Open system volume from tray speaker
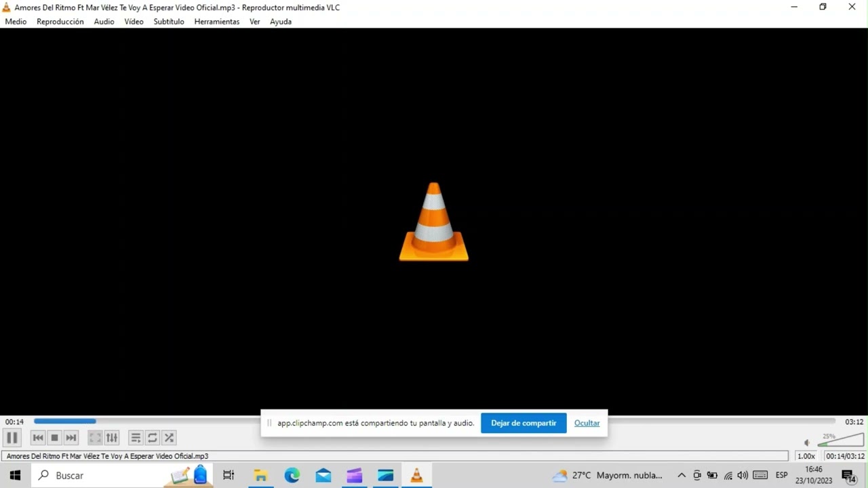The height and width of the screenshot is (488, 868). [743, 475]
